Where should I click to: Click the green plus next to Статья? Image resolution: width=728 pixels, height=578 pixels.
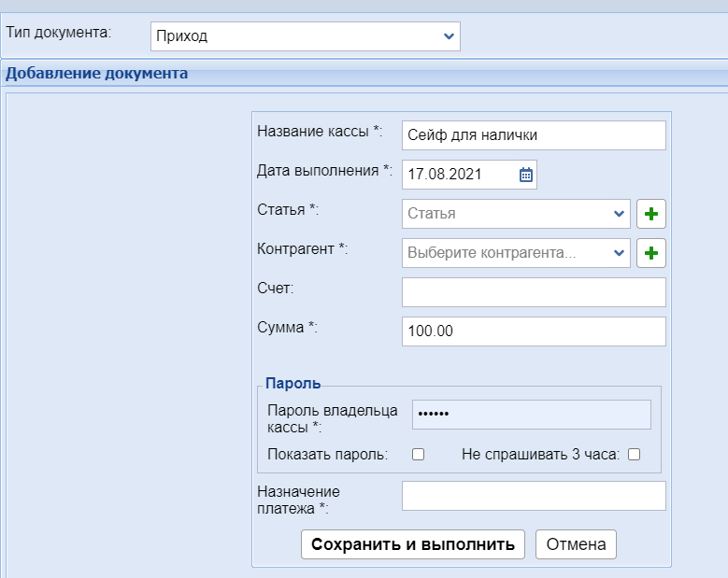651,214
